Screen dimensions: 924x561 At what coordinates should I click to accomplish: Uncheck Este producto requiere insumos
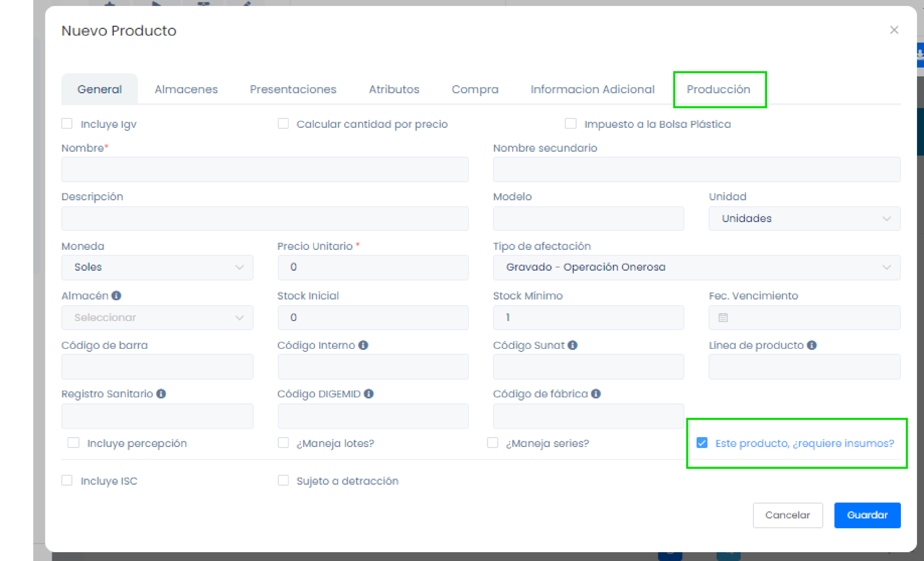pos(702,443)
